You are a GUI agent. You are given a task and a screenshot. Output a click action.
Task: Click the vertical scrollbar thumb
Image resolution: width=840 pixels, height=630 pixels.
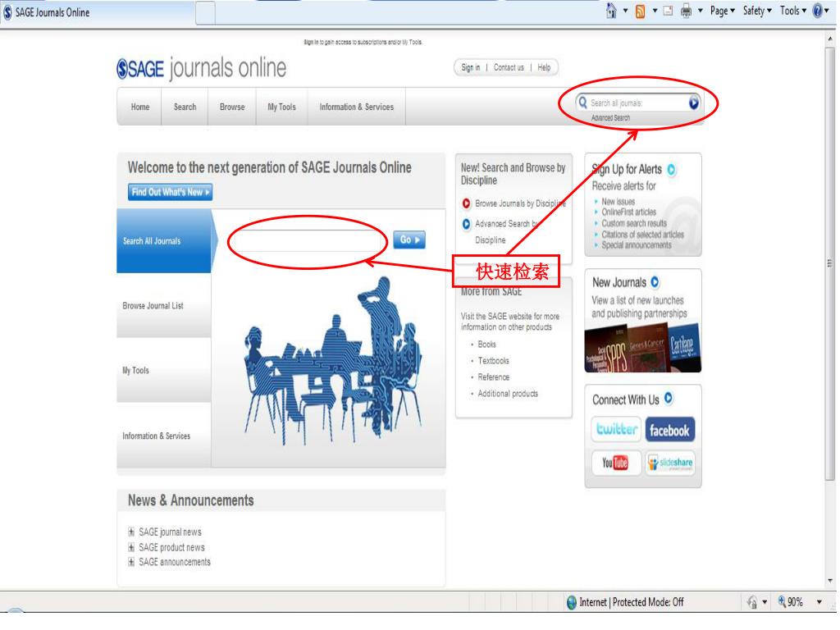(x=831, y=262)
